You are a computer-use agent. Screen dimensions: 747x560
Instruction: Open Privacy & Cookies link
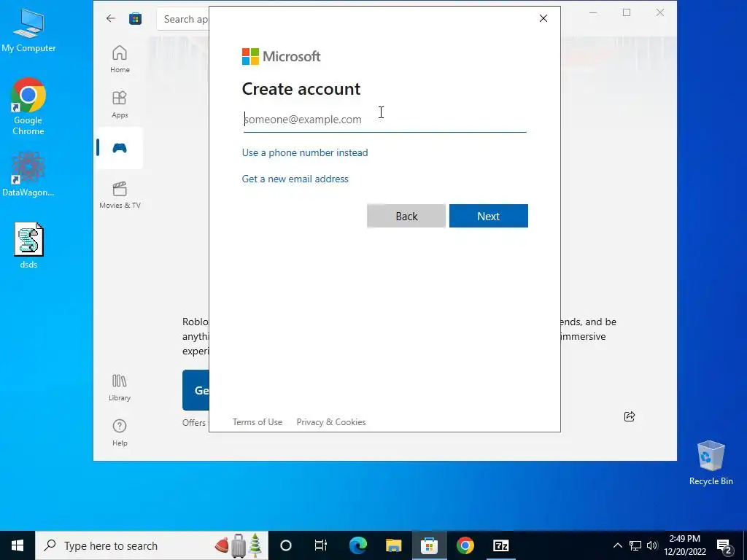pyautogui.click(x=331, y=422)
